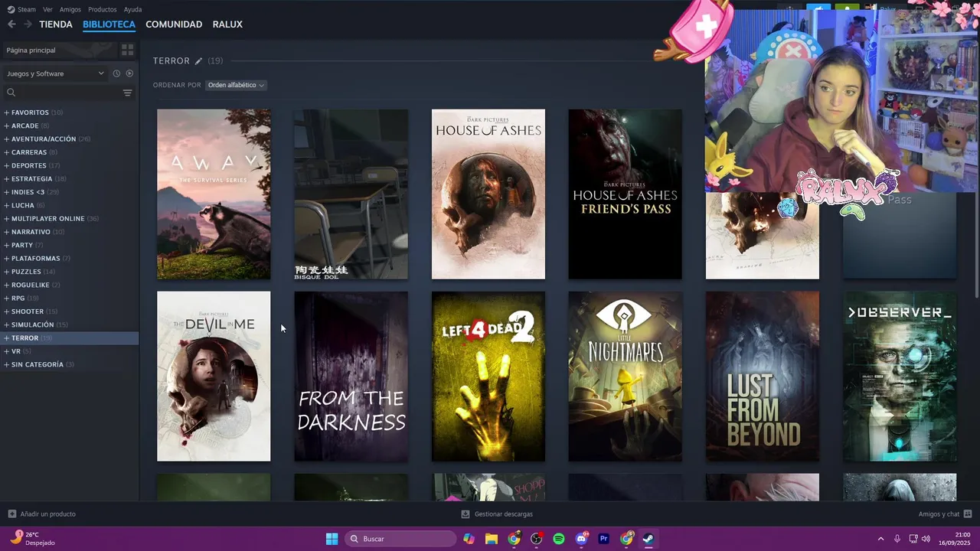Click the Steam taskbar icon
Viewport: 980px width, 551px height.
(648, 539)
